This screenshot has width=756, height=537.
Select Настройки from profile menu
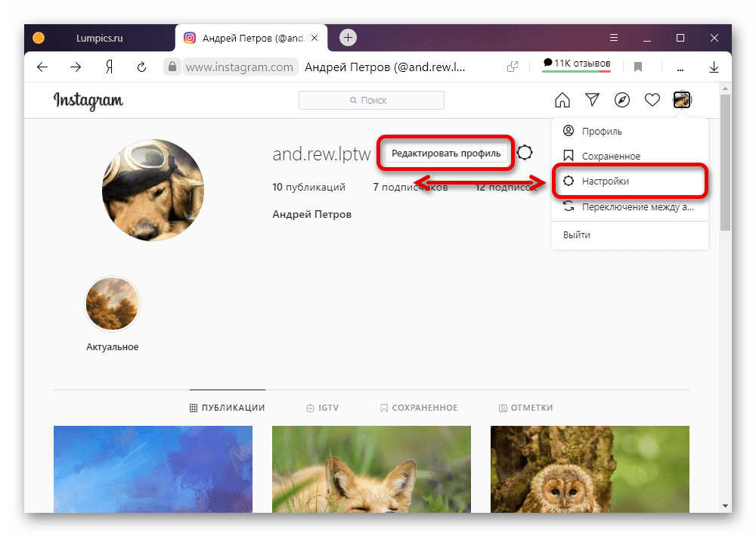(605, 182)
